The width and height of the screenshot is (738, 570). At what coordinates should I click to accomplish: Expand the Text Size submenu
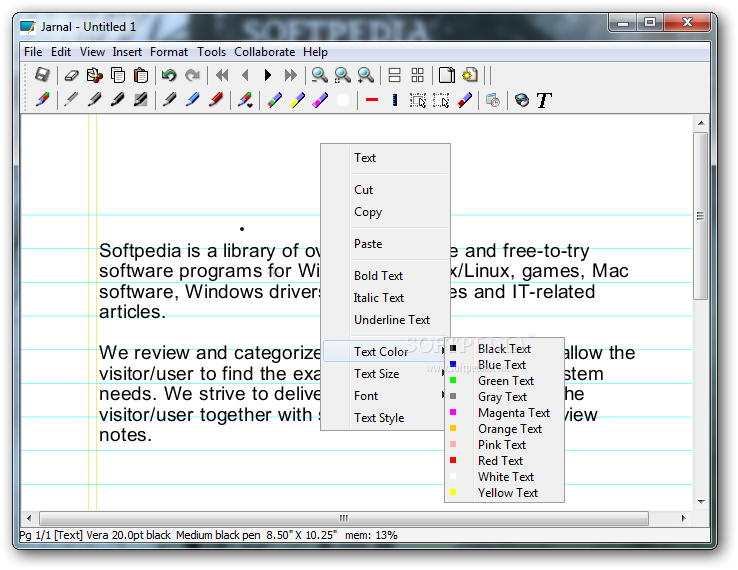click(x=385, y=374)
